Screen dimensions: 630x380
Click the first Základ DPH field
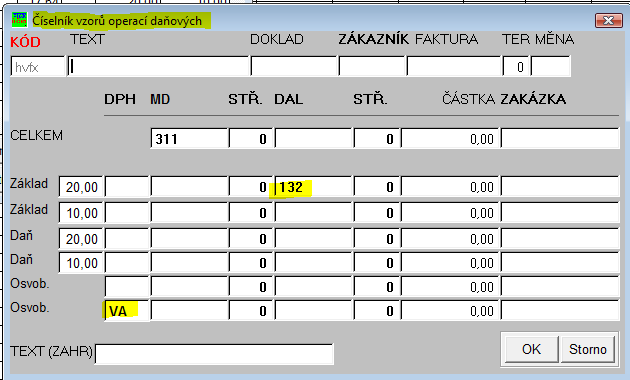127,187
